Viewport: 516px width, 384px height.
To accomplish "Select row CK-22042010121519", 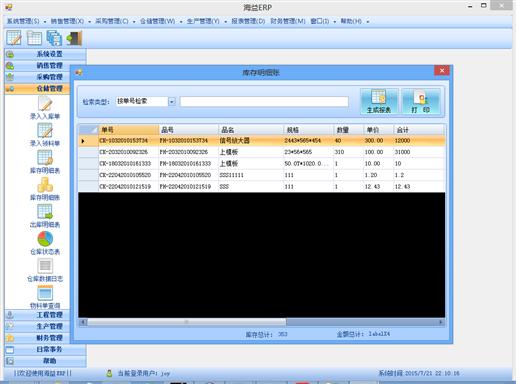I will (262, 186).
